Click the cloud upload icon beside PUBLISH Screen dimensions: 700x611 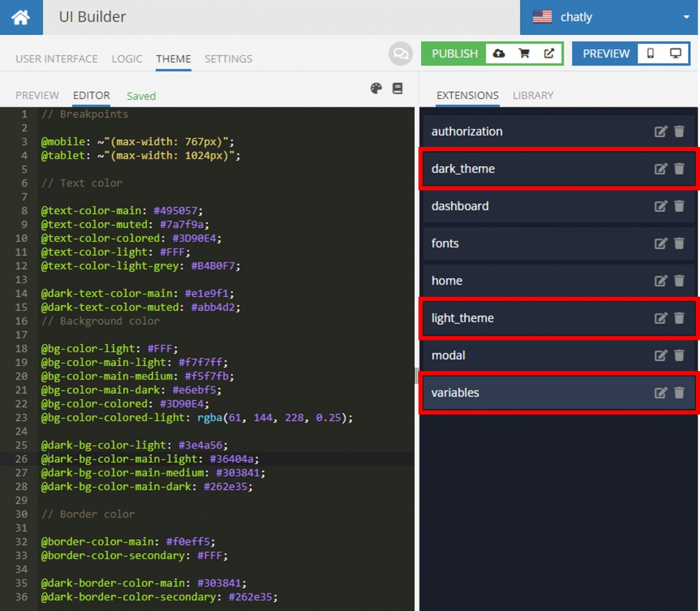click(498, 53)
